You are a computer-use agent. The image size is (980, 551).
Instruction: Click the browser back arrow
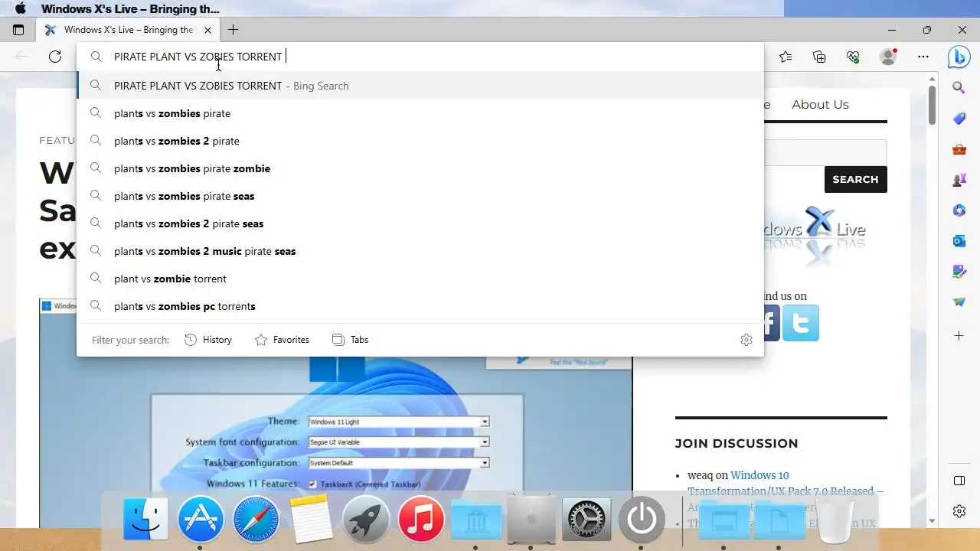point(21,57)
